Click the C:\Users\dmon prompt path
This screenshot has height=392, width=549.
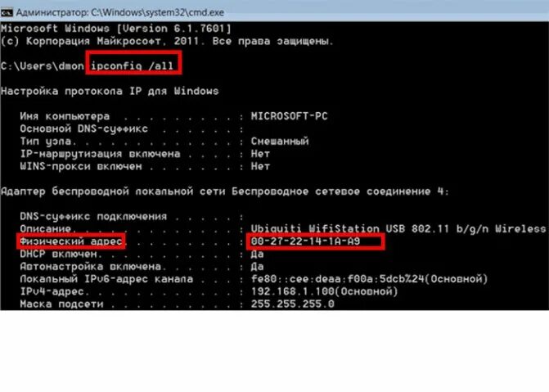[x=43, y=65]
